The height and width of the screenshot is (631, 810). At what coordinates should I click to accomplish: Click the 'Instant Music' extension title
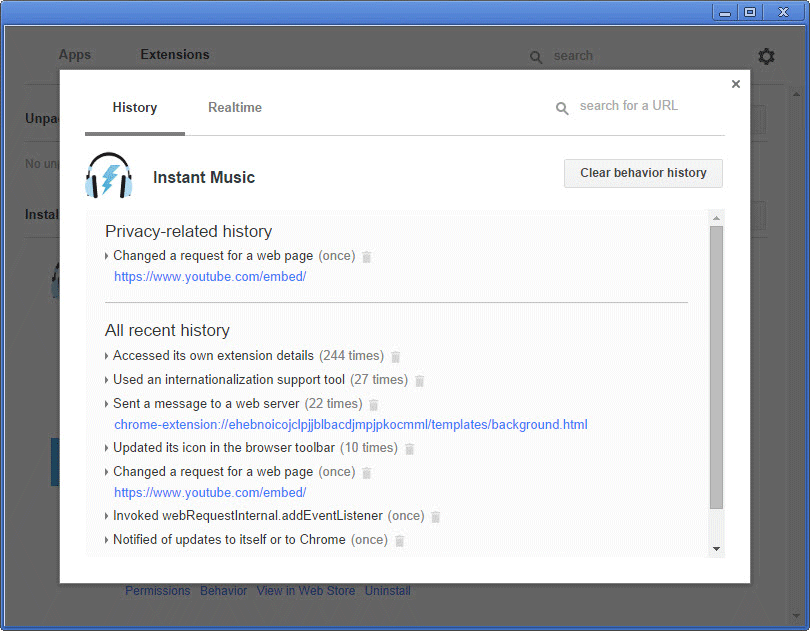tap(204, 178)
